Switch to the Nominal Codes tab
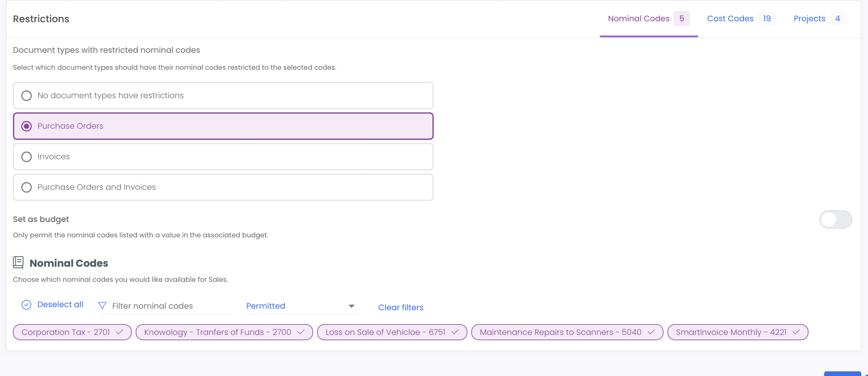The width and height of the screenshot is (868, 376). pyautogui.click(x=648, y=19)
